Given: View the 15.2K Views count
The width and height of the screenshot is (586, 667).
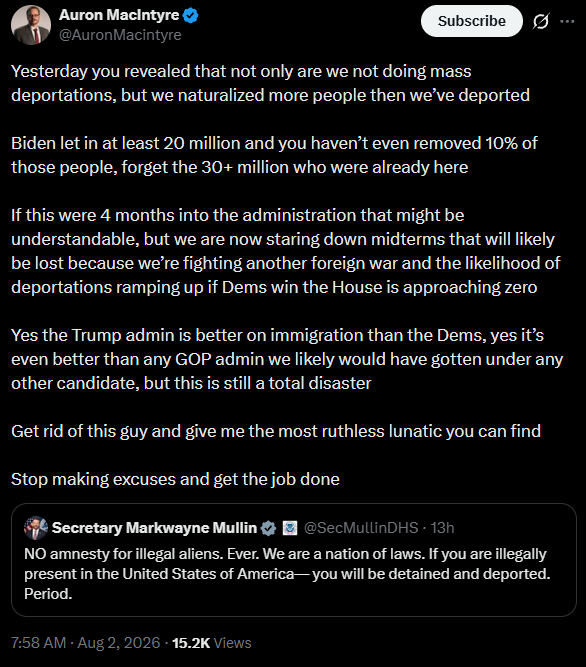Looking at the screenshot, I should click(211, 643).
